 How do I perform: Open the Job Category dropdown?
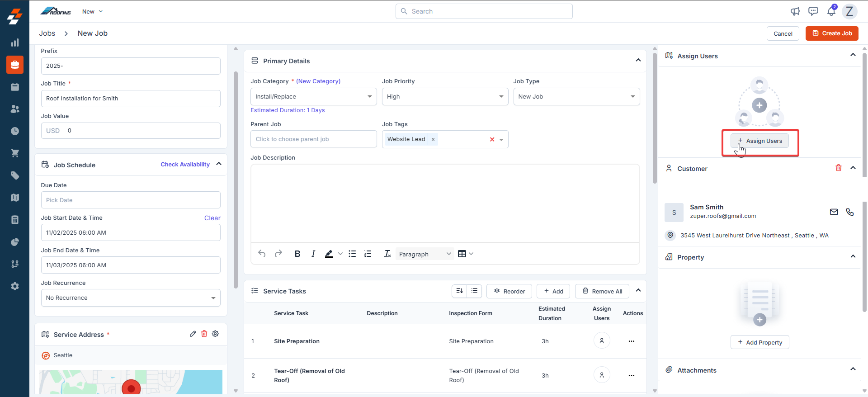314,97
